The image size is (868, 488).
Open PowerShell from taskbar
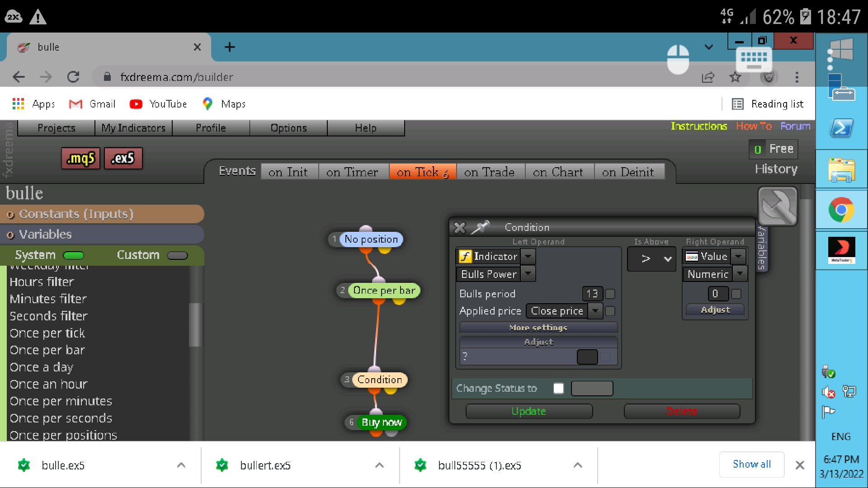point(841,129)
